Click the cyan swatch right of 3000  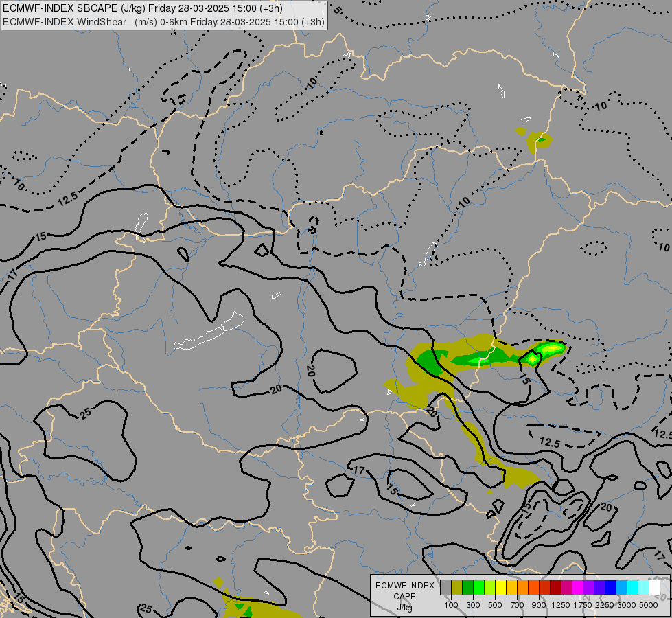632,588
